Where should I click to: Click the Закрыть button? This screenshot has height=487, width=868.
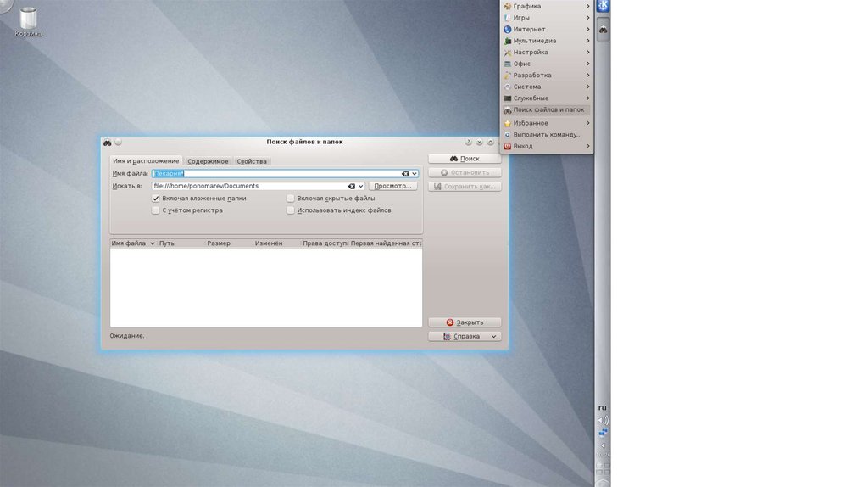click(x=465, y=322)
